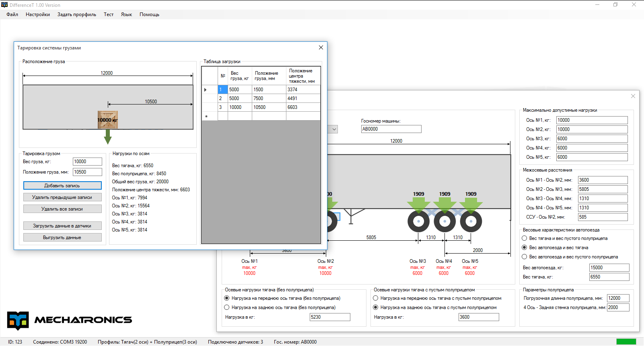Click the 'Вес груза, кг' input field
This screenshot has height=346, width=644.
coord(87,162)
